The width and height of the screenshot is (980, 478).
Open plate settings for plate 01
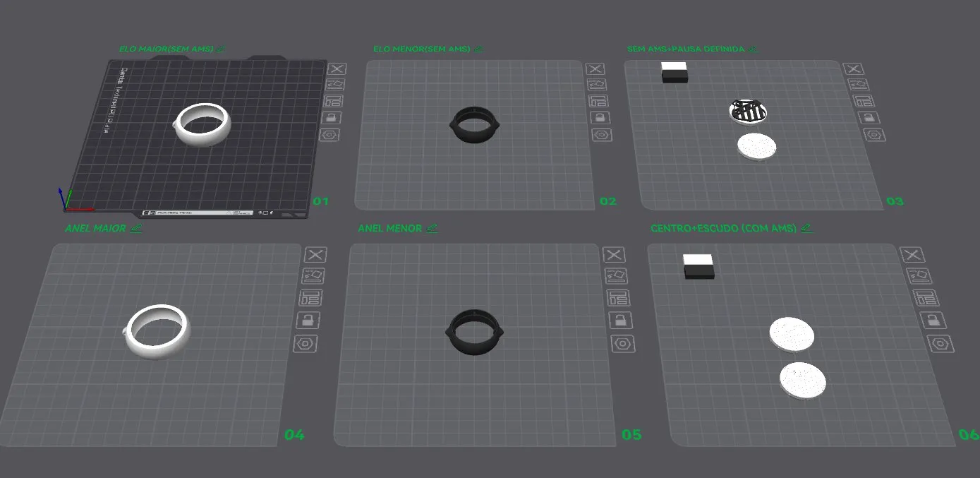[x=329, y=134]
